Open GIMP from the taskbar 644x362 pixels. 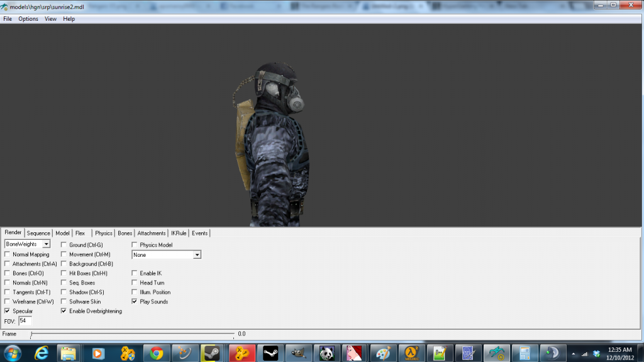tap(299, 353)
